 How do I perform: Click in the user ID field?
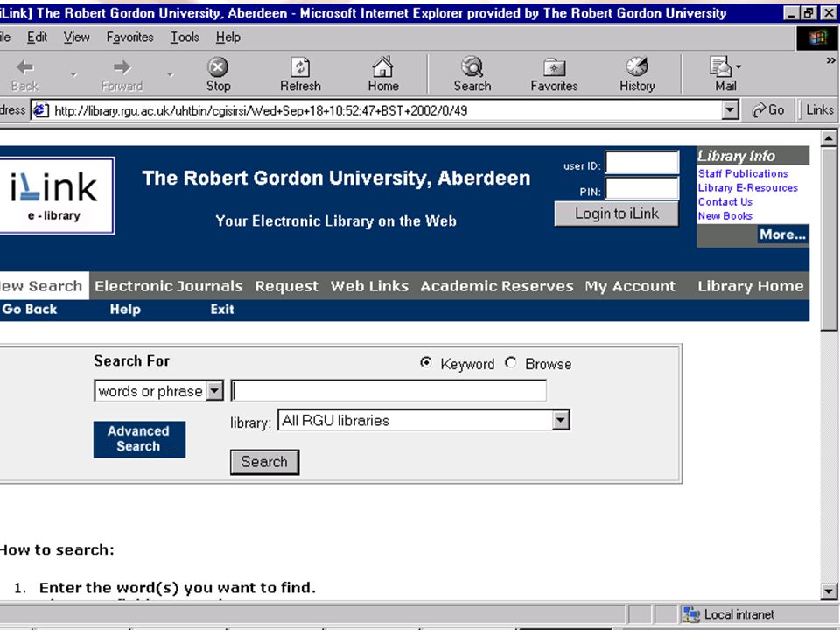coord(641,163)
